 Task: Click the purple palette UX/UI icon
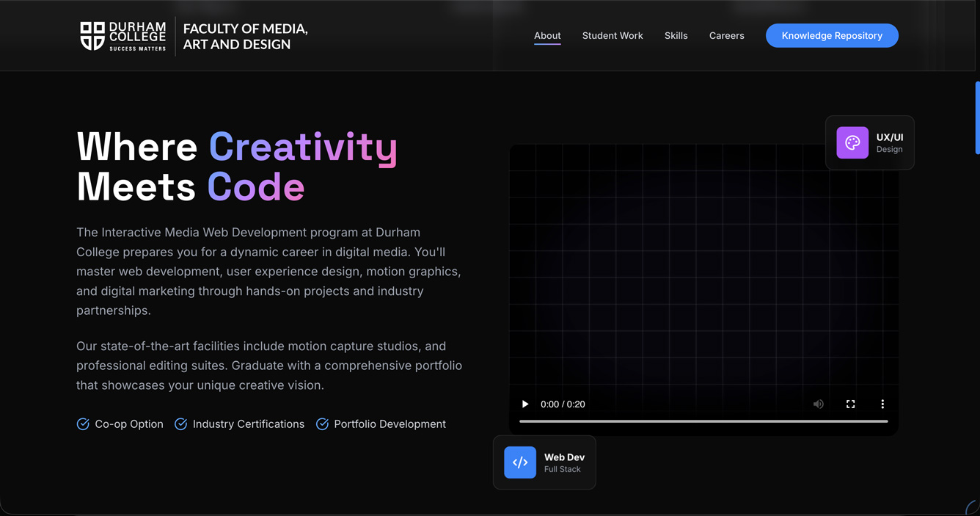pyautogui.click(x=852, y=142)
